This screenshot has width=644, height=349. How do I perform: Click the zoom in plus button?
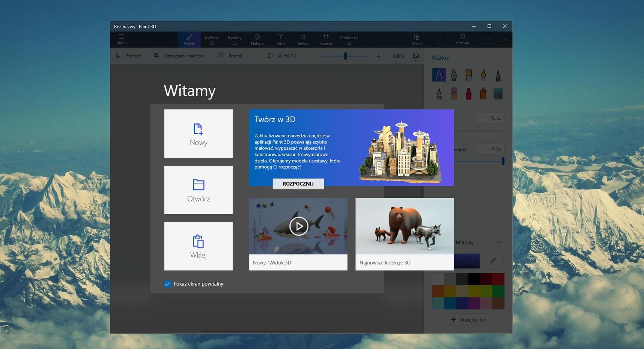click(x=378, y=56)
